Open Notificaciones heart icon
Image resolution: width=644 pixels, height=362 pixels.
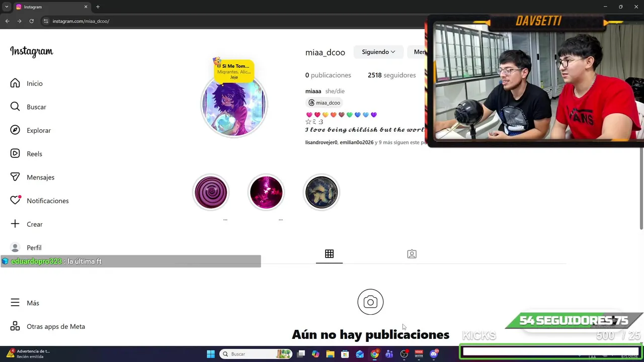click(15, 201)
